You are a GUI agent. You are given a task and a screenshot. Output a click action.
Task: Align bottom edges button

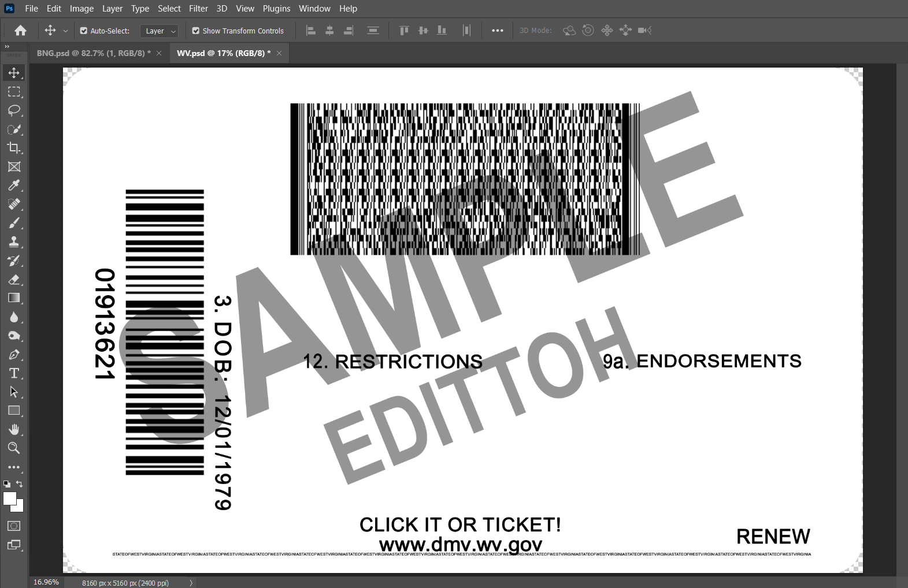click(x=442, y=31)
